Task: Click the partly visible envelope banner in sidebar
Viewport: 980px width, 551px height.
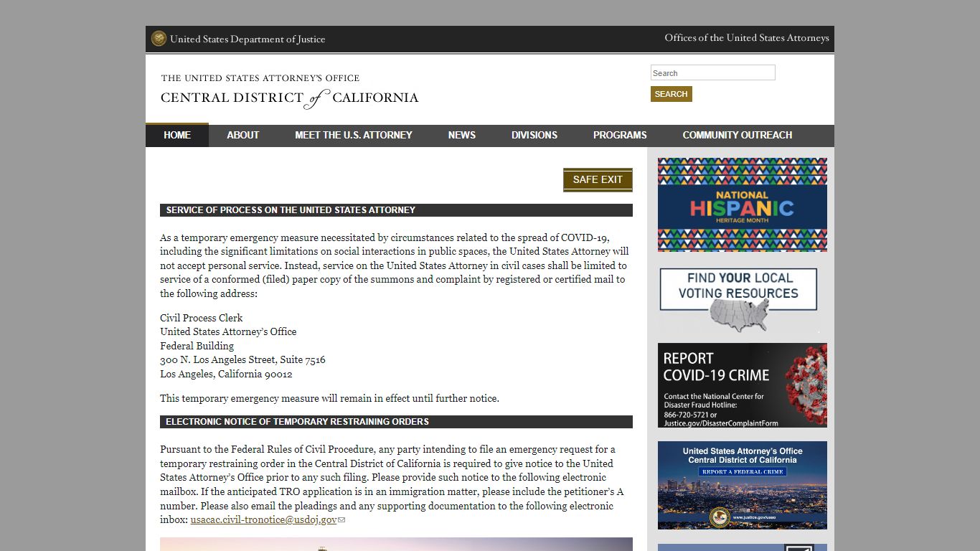Action: coord(742,547)
